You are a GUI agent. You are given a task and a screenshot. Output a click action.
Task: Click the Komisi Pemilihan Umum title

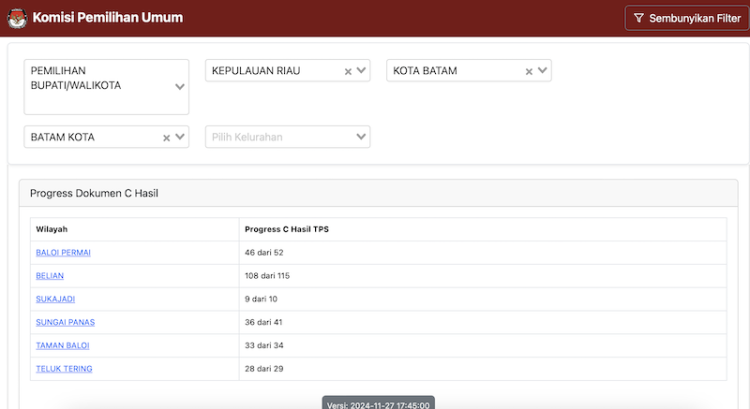pyautogui.click(x=108, y=18)
